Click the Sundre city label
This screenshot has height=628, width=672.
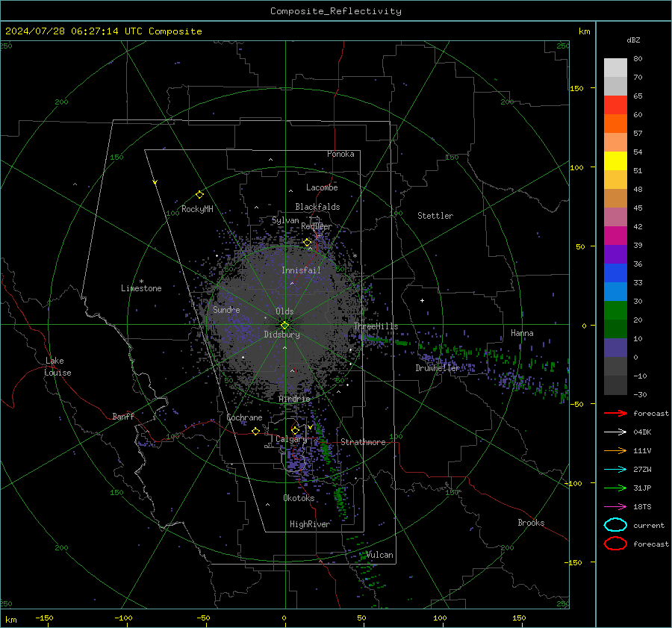coord(226,309)
